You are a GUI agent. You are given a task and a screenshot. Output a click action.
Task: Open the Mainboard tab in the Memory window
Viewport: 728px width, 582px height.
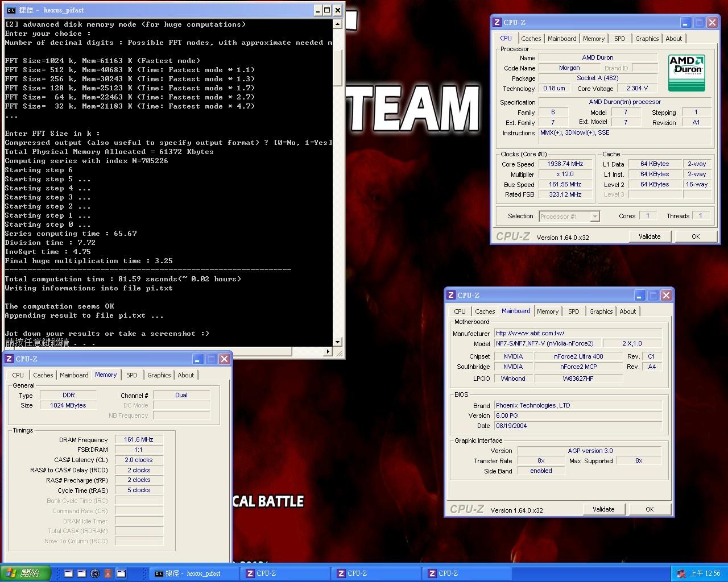[74, 375]
